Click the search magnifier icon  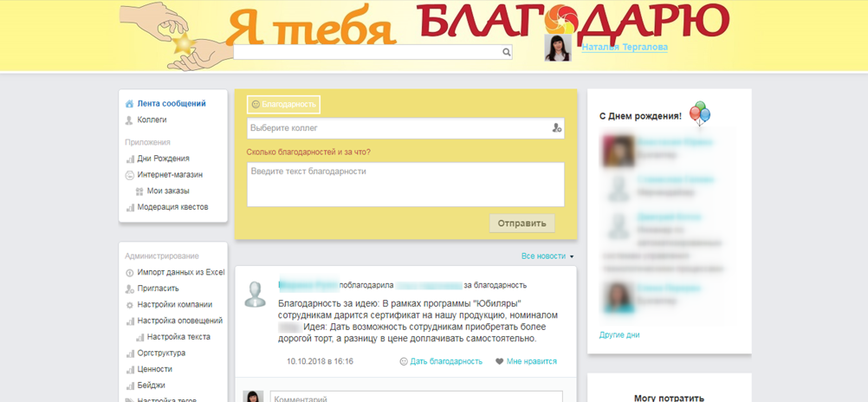point(507,52)
